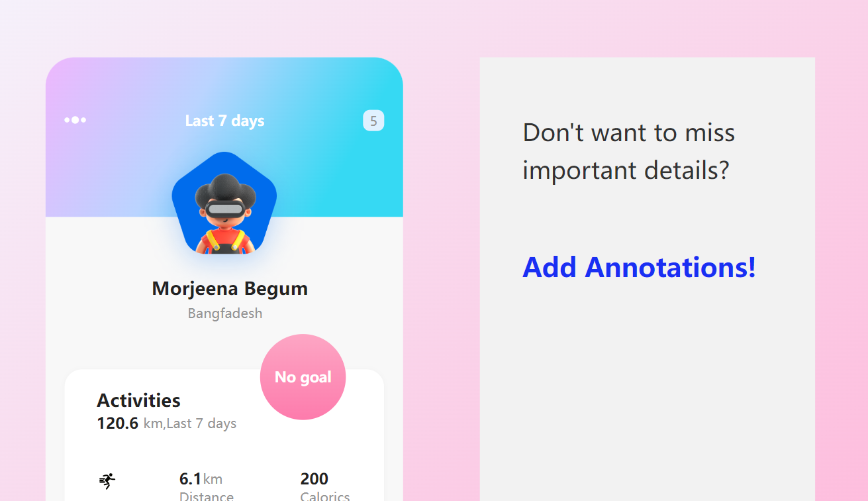868x501 pixels.
Task: Click the VR avatar profile picture
Action: tap(224, 213)
